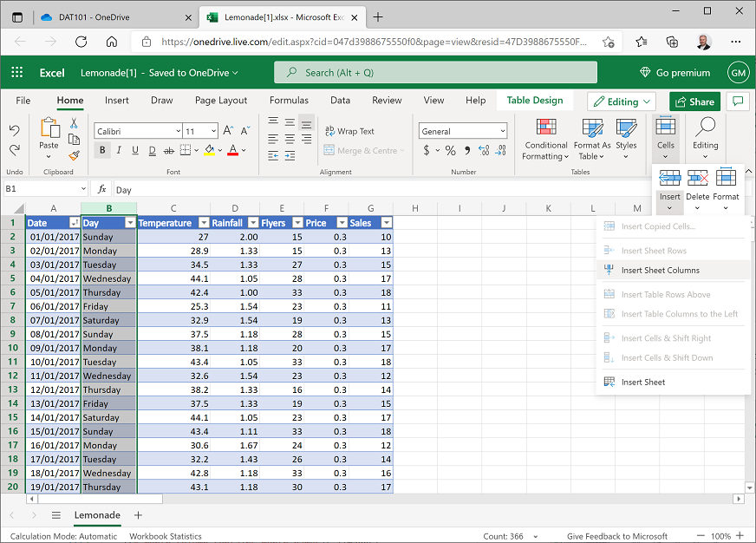Open the Insert Function button
756x543 pixels.
tap(101, 189)
